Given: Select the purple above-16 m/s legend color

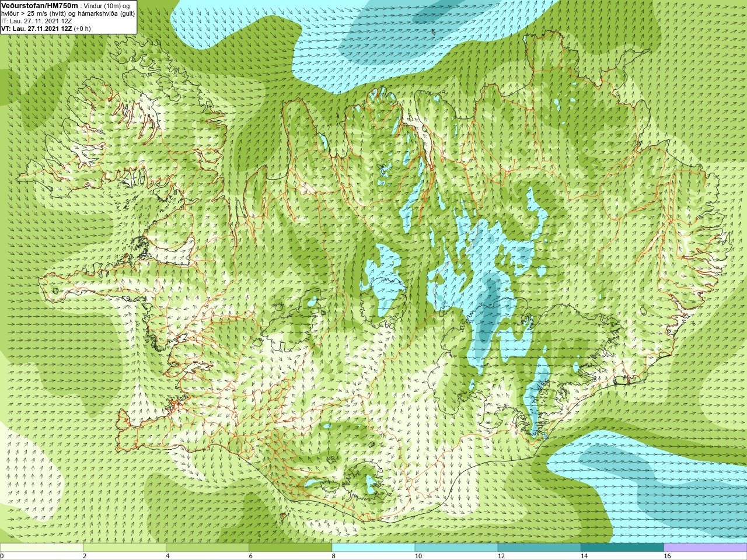Looking at the screenshot, I should tap(706, 548).
